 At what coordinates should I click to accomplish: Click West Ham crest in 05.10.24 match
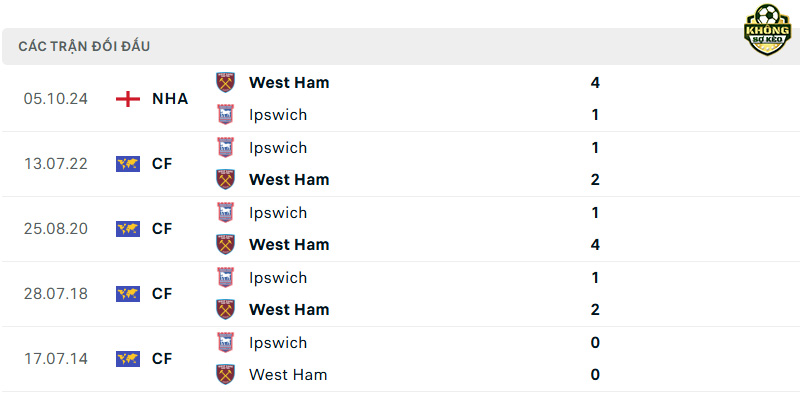[225, 83]
